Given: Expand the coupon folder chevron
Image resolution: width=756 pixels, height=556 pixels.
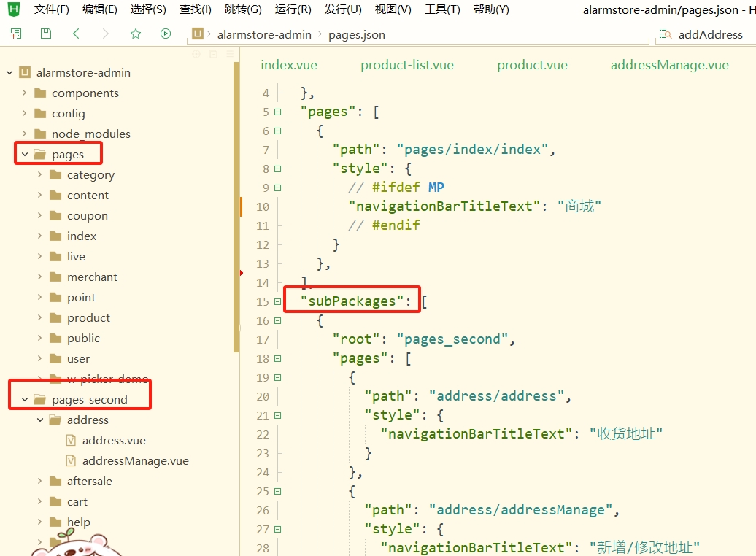Looking at the screenshot, I should pyautogui.click(x=40, y=215).
